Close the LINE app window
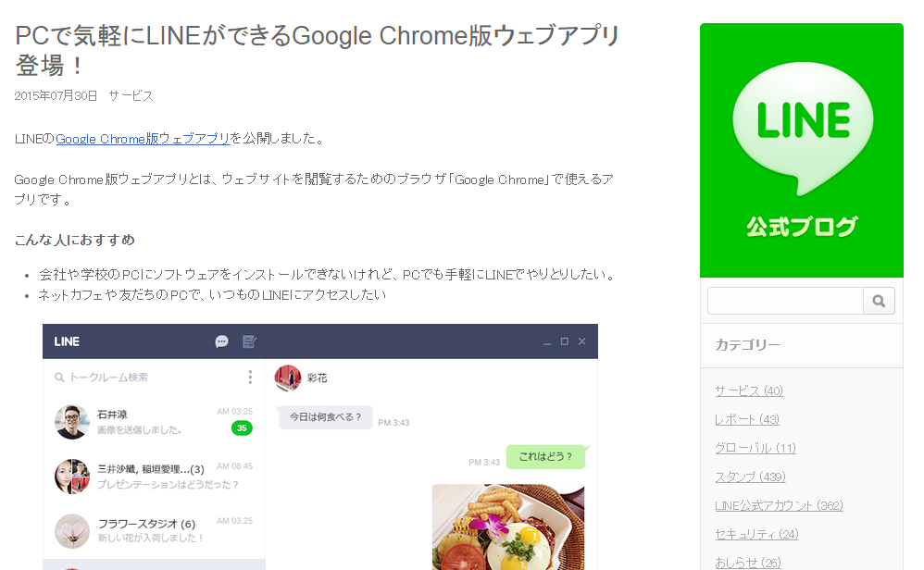This screenshot has width=924, height=570. [582, 341]
